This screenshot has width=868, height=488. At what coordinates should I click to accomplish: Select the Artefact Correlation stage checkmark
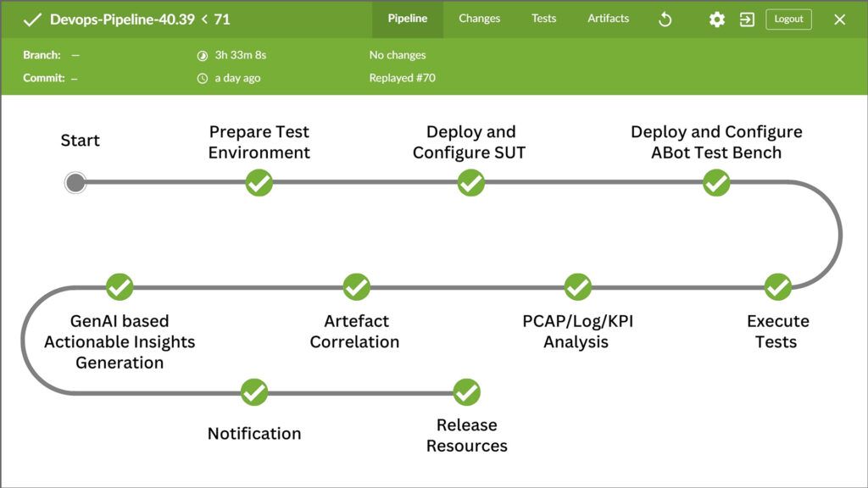[x=357, y=286]
